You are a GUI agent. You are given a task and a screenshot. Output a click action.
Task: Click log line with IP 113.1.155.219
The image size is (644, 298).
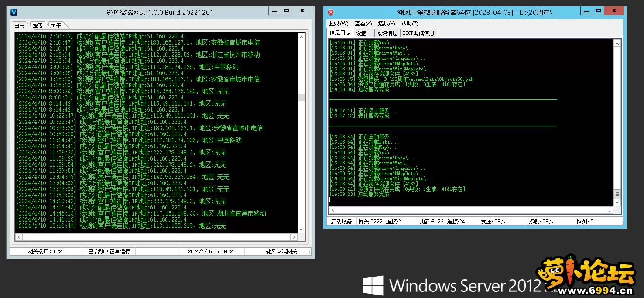[121, 226]
